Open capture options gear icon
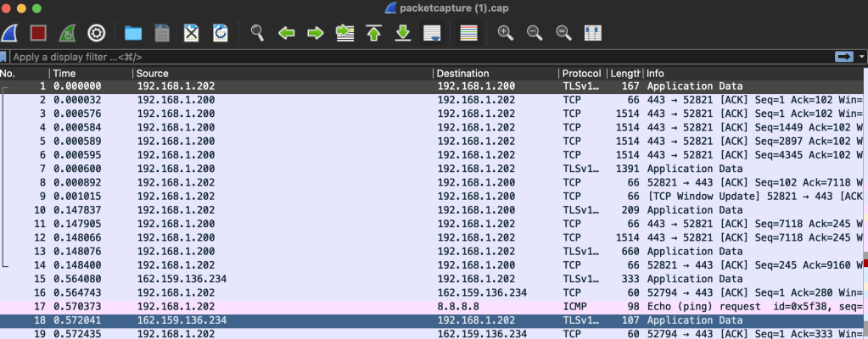 (97, 33)
